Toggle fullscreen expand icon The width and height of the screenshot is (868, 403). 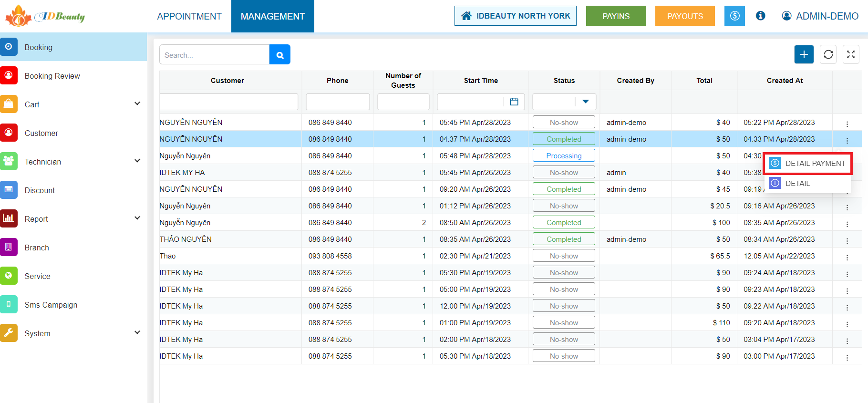pos(851,54)
